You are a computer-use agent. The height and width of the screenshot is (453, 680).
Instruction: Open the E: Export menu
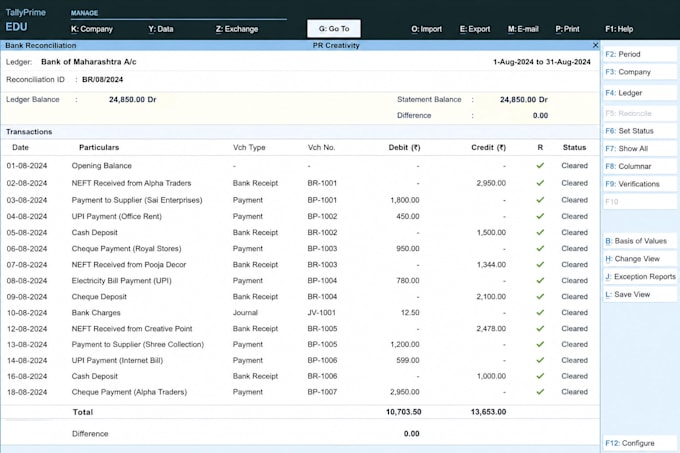click(x=475, y=29)
